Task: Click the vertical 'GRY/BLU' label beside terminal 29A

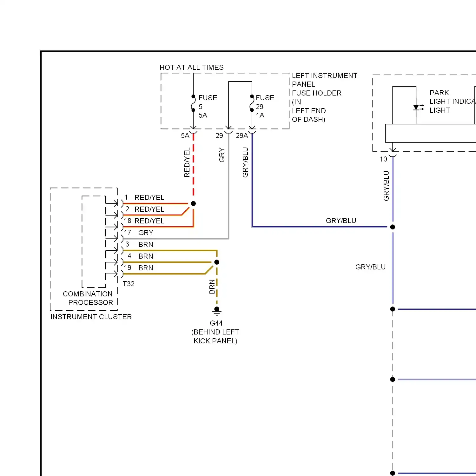Action: [x=245, y=162]
